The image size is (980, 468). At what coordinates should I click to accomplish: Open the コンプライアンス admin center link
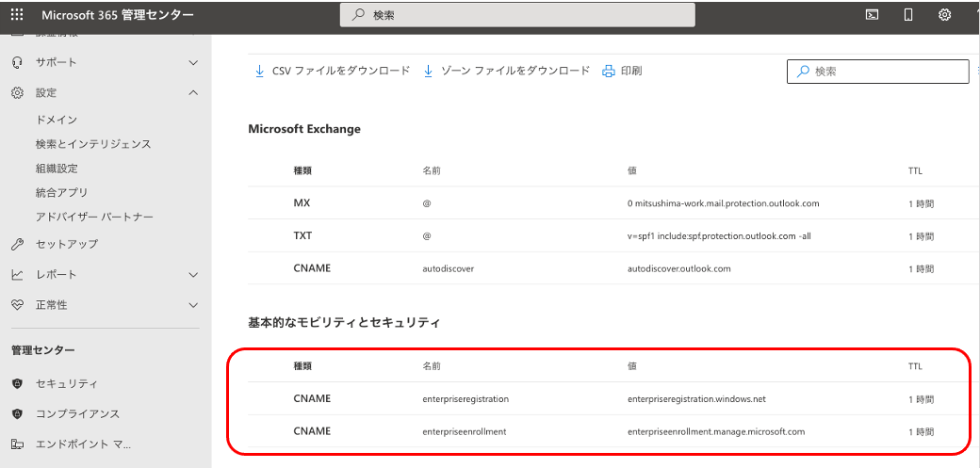tap(77, 414)
